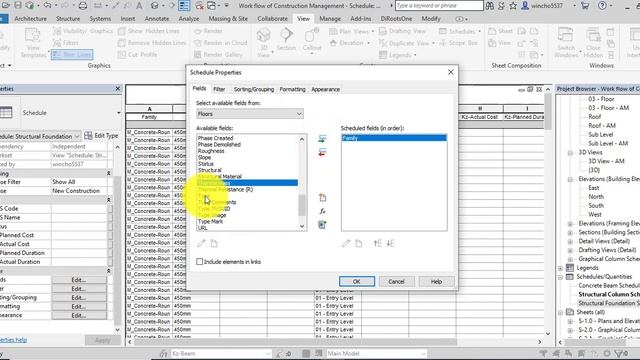Toggle the Planned Cost checkbox in Properties
This screenshot has width=640, height=360.
coord(110,235)
